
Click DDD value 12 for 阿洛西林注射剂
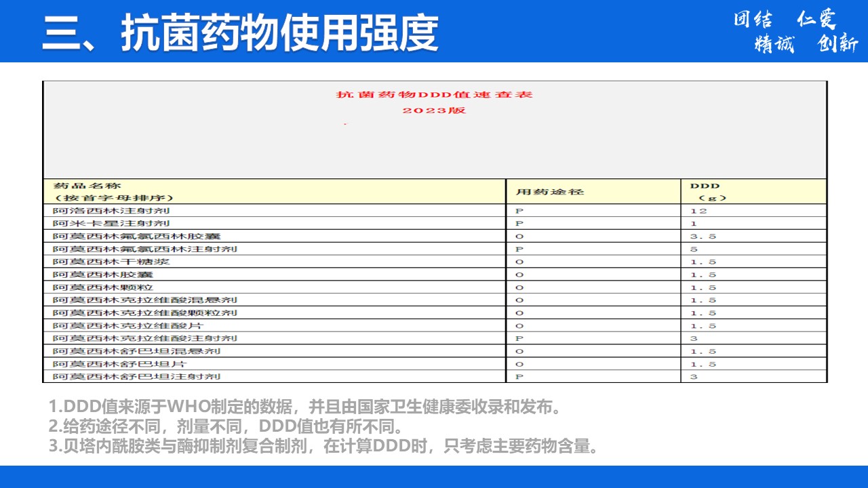(x=698, y=211)
